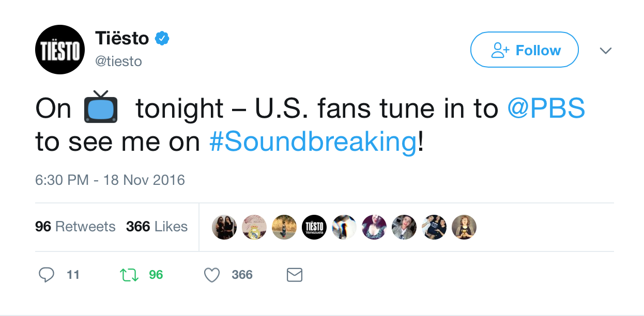Expand tweet options chevron menu
The height and width of the screenshot is (316, 644).
pos(605,51)
